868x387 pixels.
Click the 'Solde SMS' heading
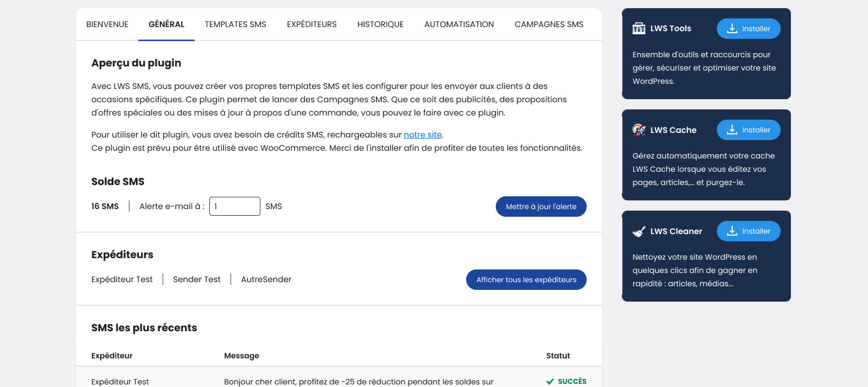pos(118,181)
